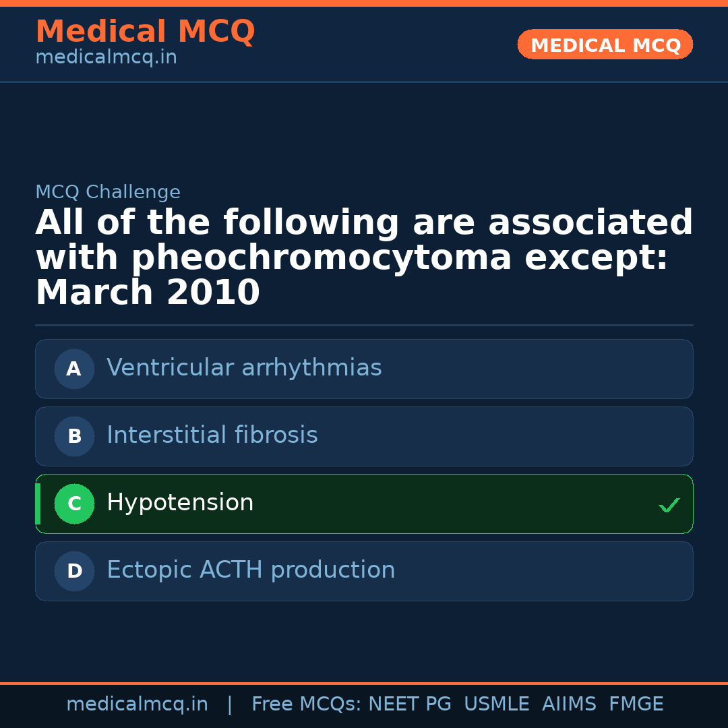This screenshot has width=728, height=728.
Task: Select the Ventricular arrhythmias answer text
Action: pyautogui.click(x=244, y=368)
